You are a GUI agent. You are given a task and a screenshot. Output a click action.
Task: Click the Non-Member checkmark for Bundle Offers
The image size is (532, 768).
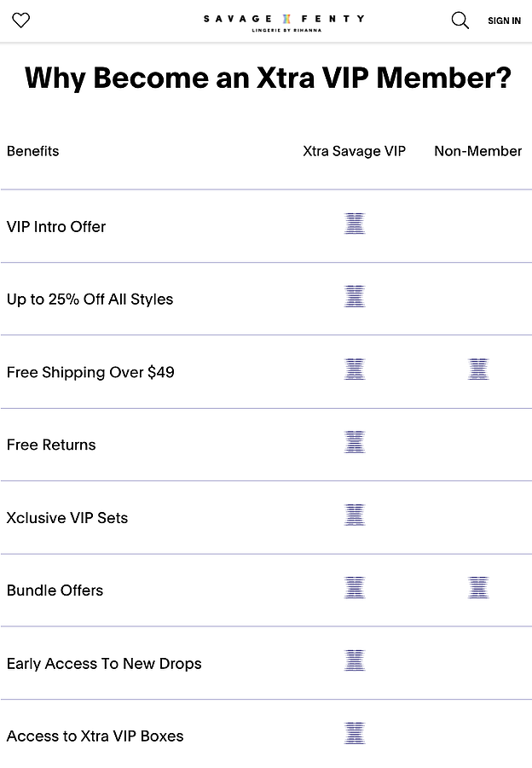pyautogui.click(x=478, y=587)
